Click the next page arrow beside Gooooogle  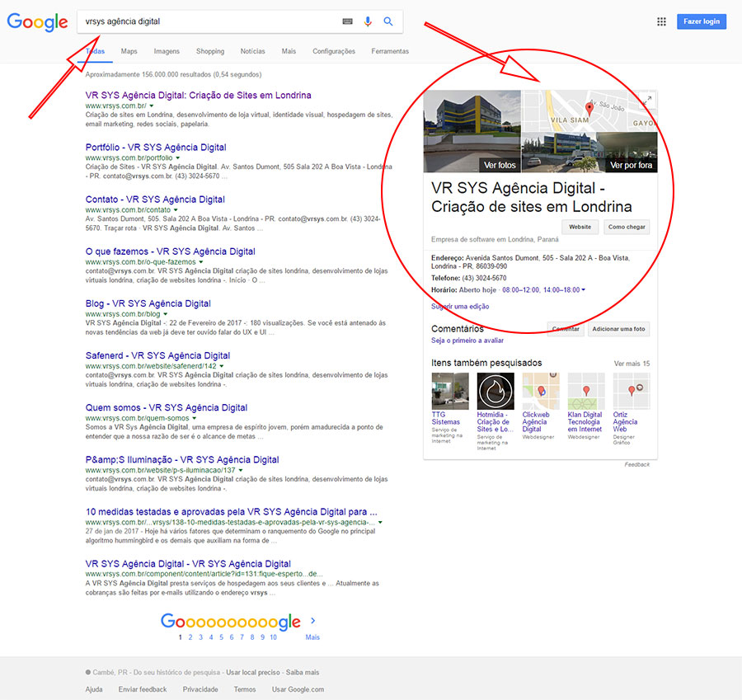pos(312,620)
